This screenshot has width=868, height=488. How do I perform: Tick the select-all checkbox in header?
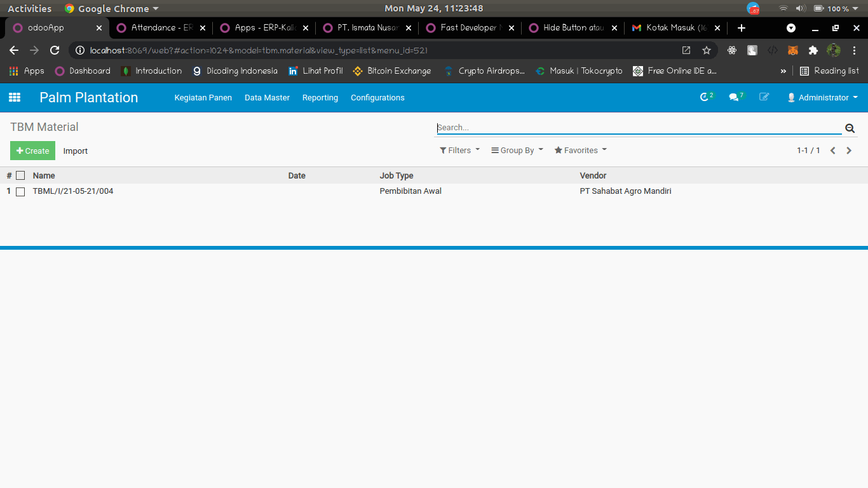[20, 175]
